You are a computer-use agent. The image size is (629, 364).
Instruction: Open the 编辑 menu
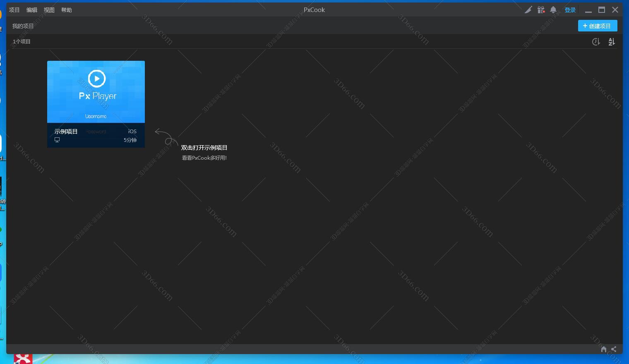click(32, 10)
